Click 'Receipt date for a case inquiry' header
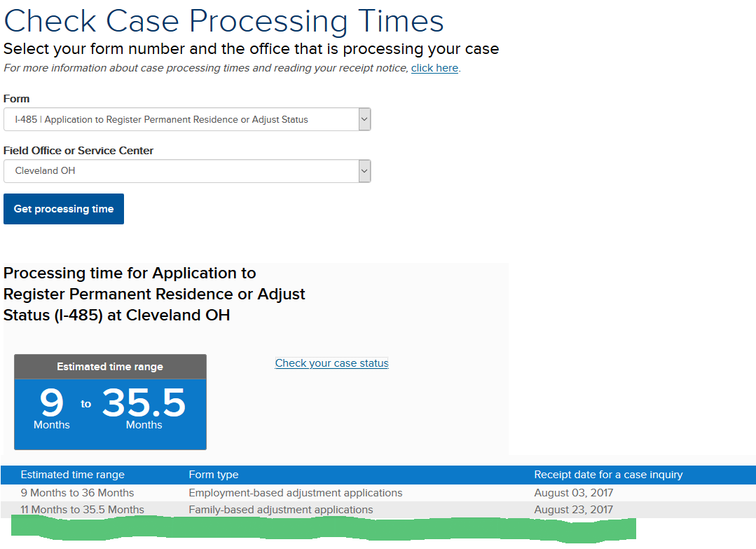Image resolution: width=756 pixels, height=549 pixels. pyautogui.click(x=608, y=475)
